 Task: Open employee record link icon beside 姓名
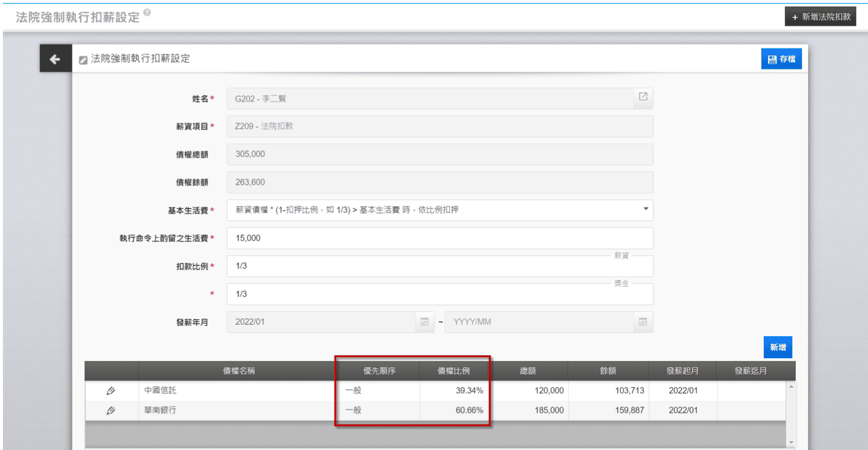(643, 98)
